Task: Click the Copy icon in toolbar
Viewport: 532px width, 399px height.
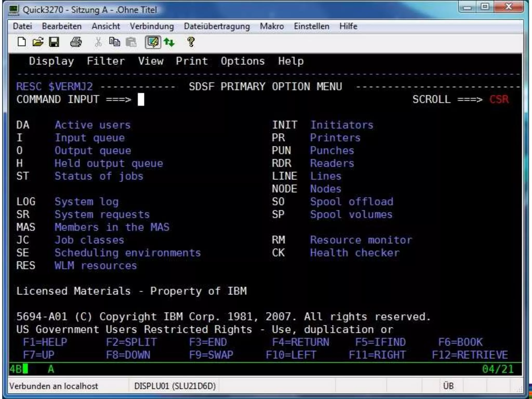Action: [x=115, y=42]
